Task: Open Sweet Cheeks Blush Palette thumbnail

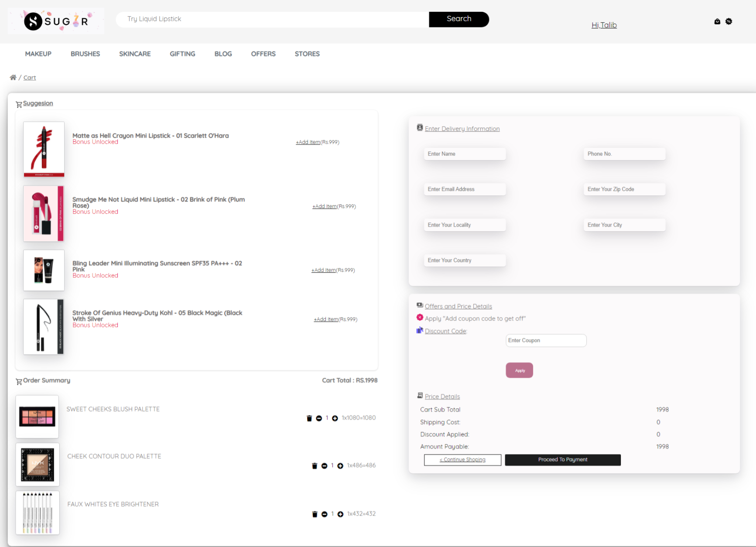Action: coord(37,417)
